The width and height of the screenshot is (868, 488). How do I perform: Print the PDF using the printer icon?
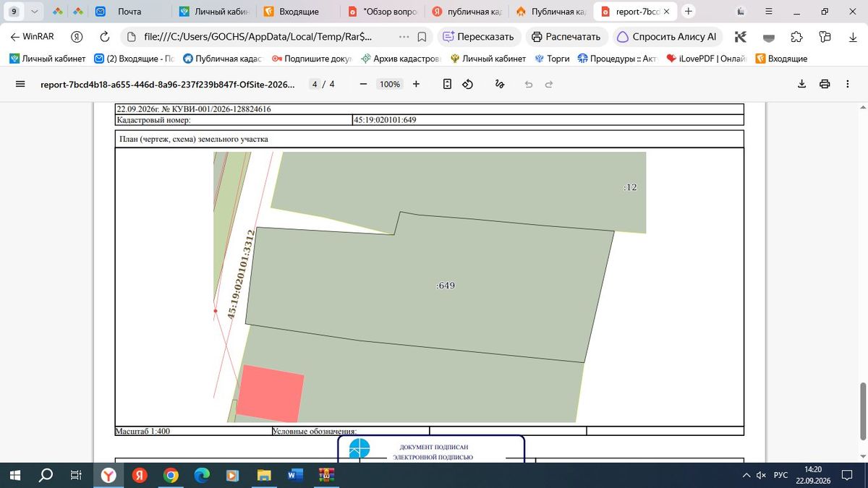[825, 84]
